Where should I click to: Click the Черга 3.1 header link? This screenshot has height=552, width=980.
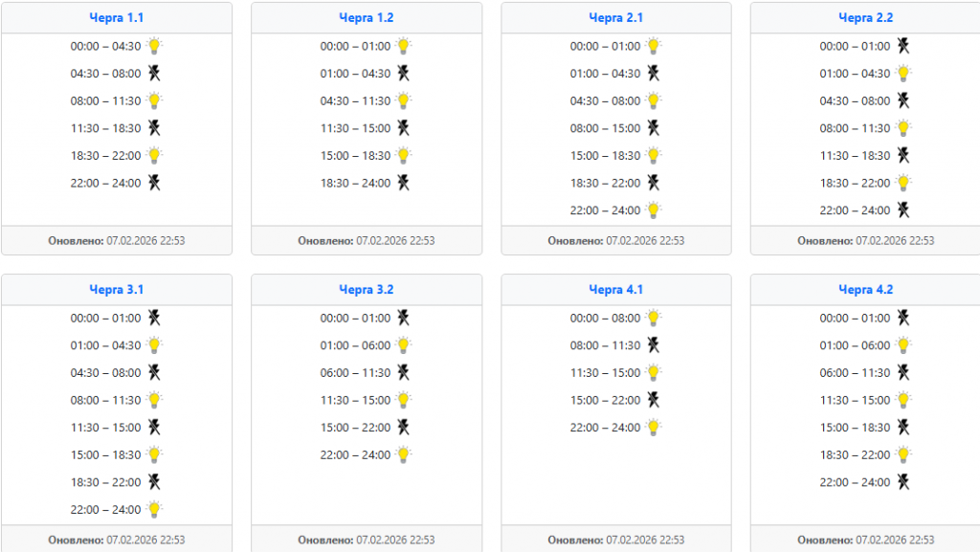(117, 290)
